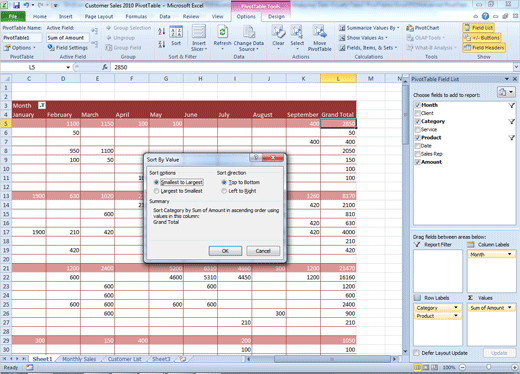Click OK in Sort By Value dialog
The height and width of the screenshot is (374, 520).
coord(225,251)
